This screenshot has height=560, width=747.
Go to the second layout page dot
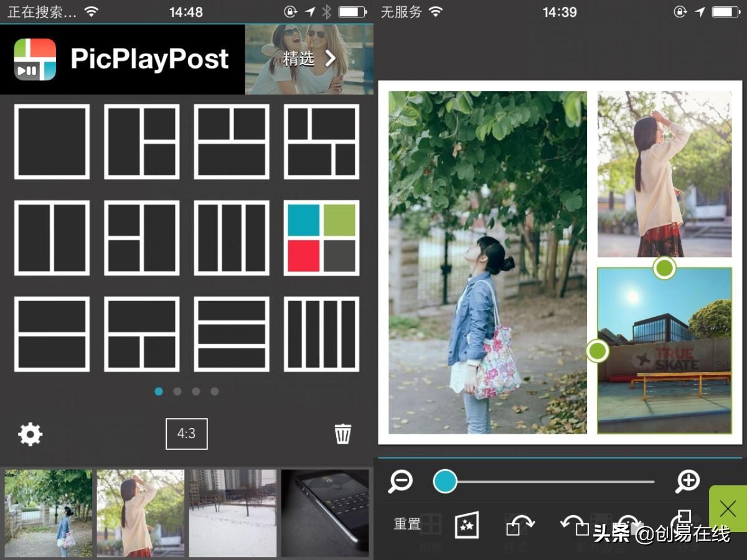tap(177, 391)
